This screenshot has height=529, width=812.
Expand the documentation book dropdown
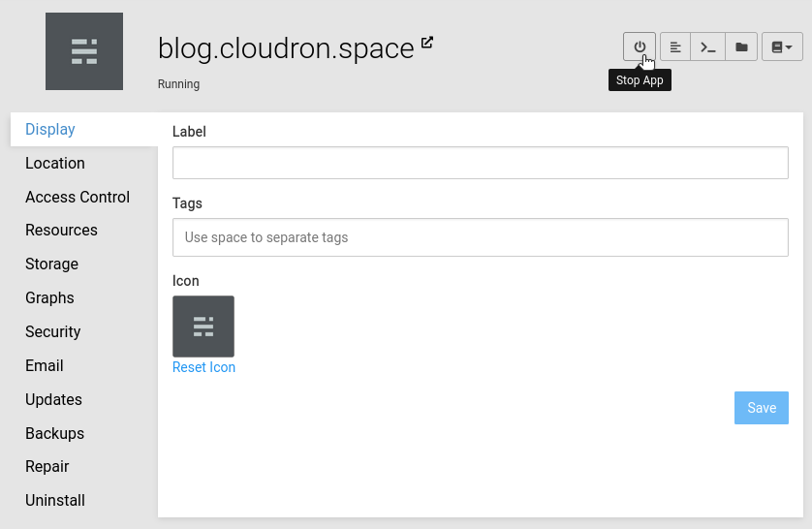pos(782,47)
